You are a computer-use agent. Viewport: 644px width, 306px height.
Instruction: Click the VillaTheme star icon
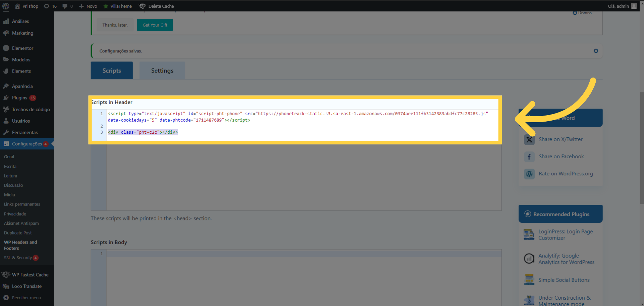click(106, 6)
